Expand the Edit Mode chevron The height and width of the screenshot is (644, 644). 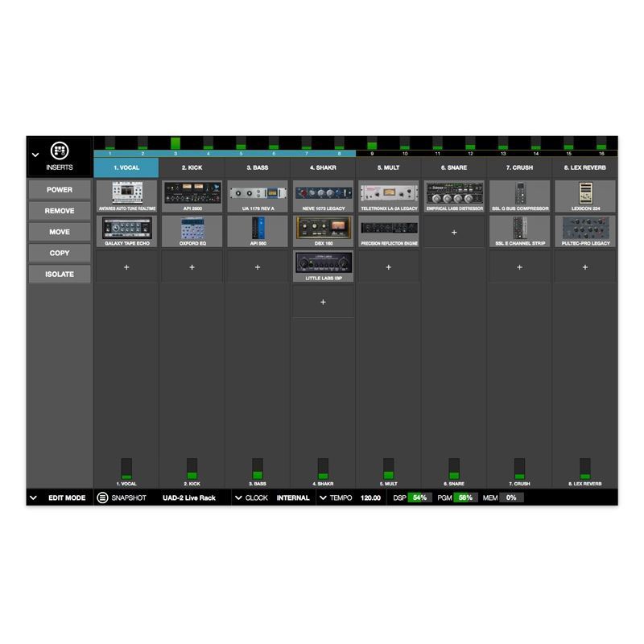click(x=34, y=497)
